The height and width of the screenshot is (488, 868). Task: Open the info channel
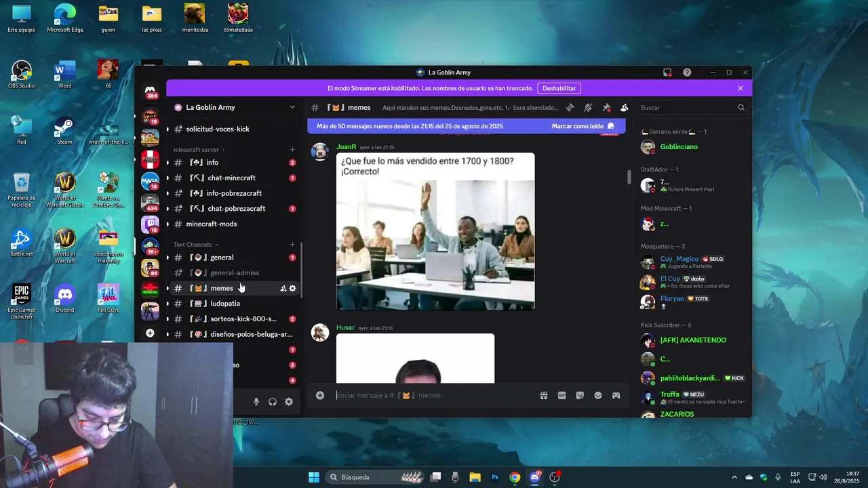pos(234,163)
